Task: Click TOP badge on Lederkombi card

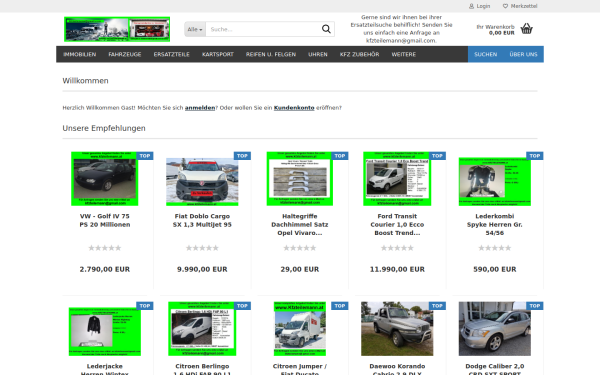Action: 535,156
